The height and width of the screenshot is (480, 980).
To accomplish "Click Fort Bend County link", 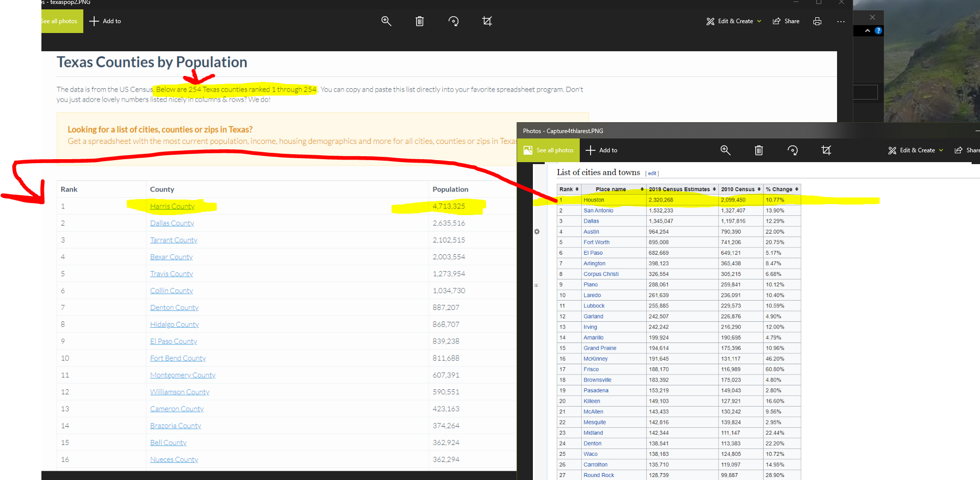I will [x=178, y=358].
